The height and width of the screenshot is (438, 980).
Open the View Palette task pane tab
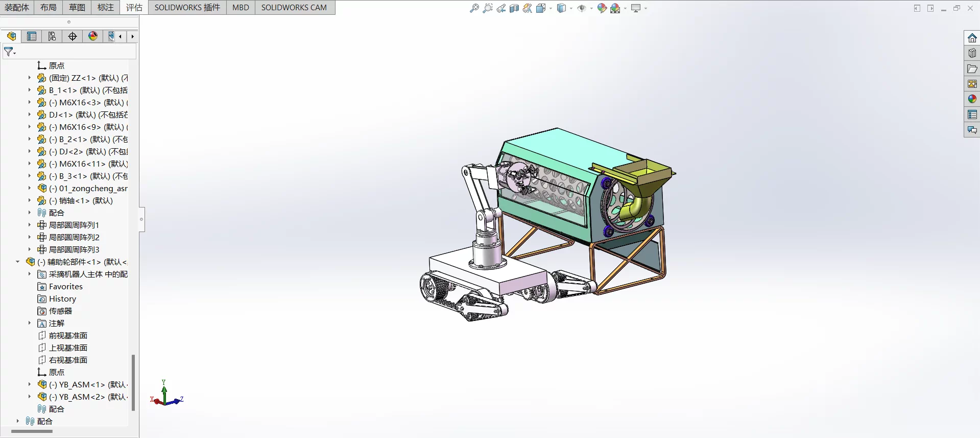click(972, 84)
